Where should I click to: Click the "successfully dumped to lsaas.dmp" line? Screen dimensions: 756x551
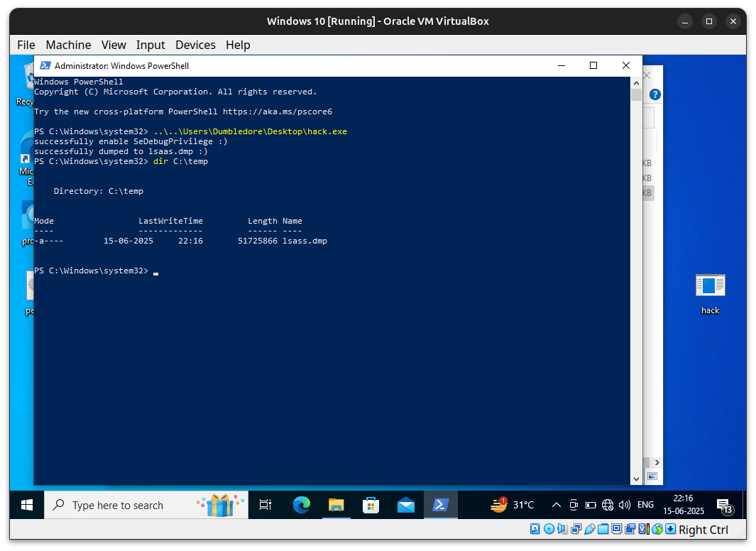[121, 151]
